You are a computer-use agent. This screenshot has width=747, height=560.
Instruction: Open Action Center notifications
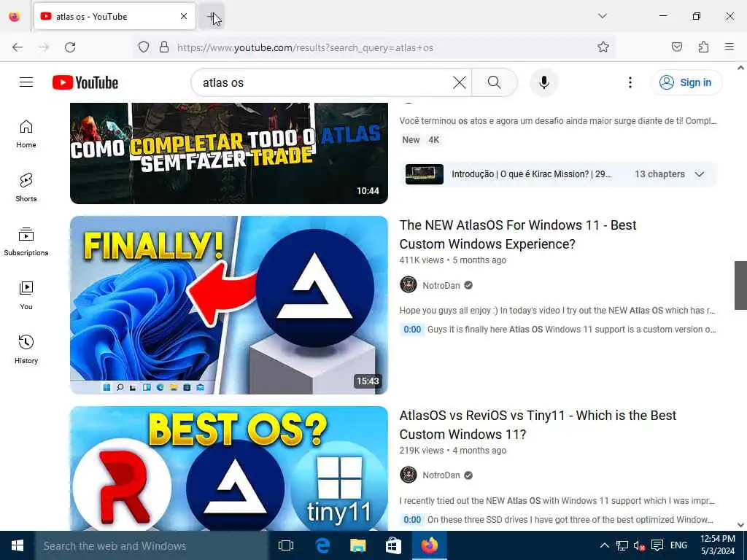[x=657, y=545]
